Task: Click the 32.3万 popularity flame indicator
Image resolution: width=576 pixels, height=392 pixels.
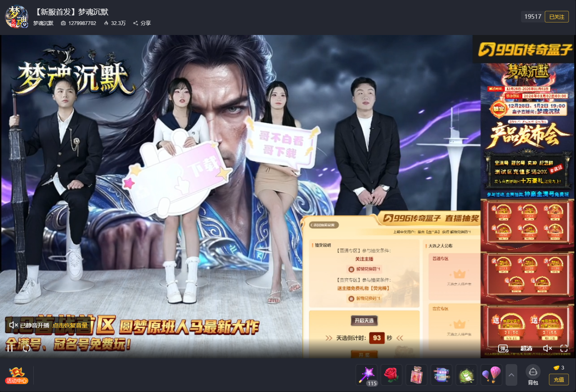Action: (115, 23)
